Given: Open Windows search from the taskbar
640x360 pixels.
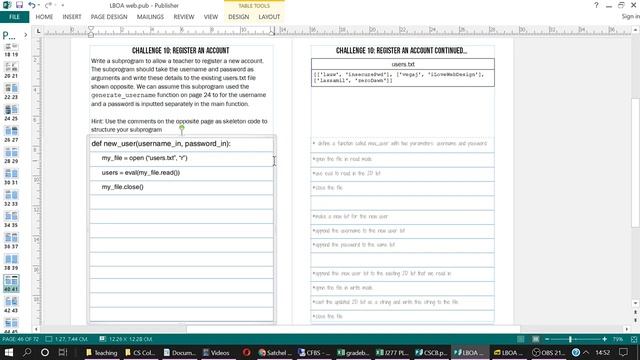Looking at the screenshot, I should pyautogui.click(x=27, y=352).
